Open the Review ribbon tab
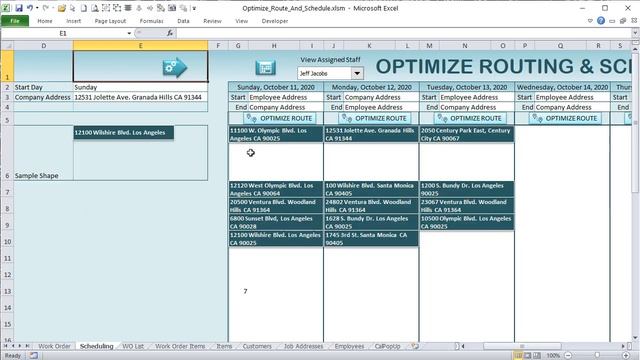Viewport: 640px width, 360px height. (212, 21)
